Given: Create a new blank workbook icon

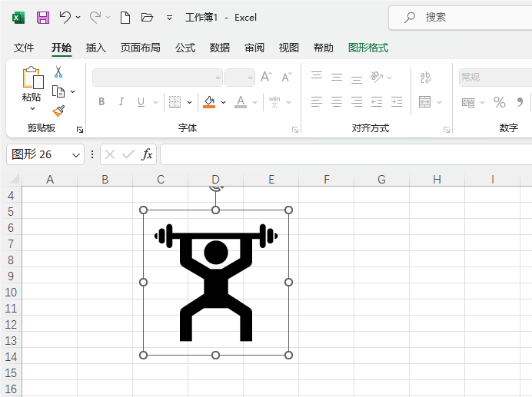Looking at the screenshot, I should tap(125, 18).
